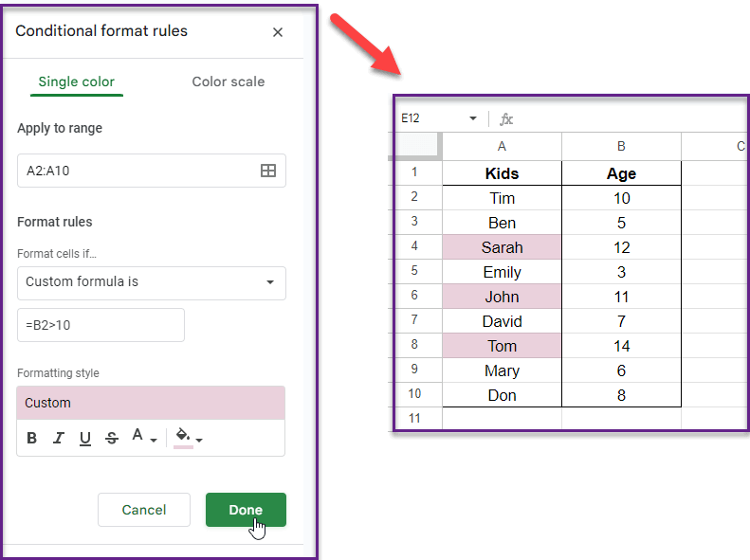Expand the 'Custom formula is' dropdown
This screenshot has height=560, width=750.
(x=152, y=282)
